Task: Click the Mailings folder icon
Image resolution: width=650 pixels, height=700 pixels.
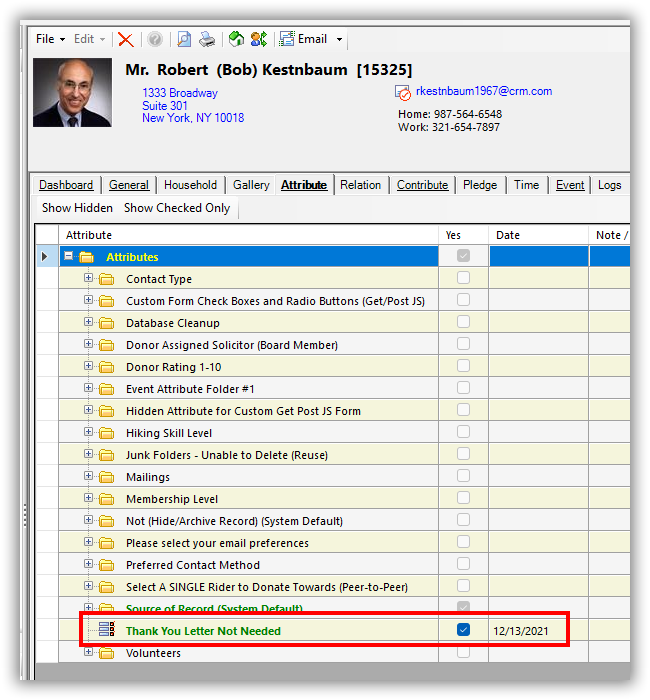Action: [106, 477]
